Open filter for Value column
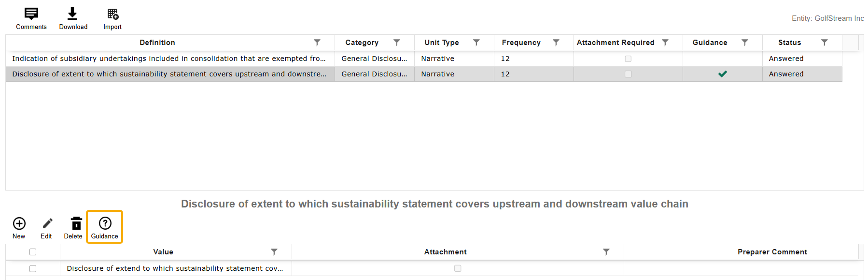 coord(274,252)
